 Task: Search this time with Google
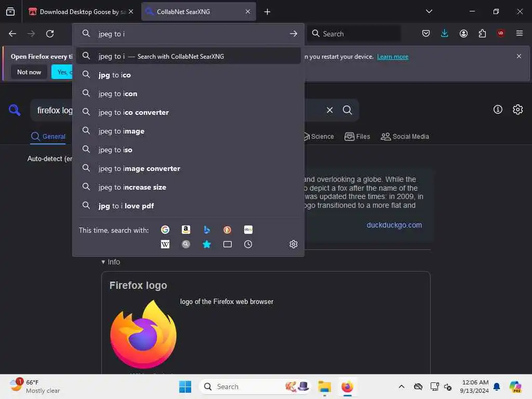[x=165, y=230]
